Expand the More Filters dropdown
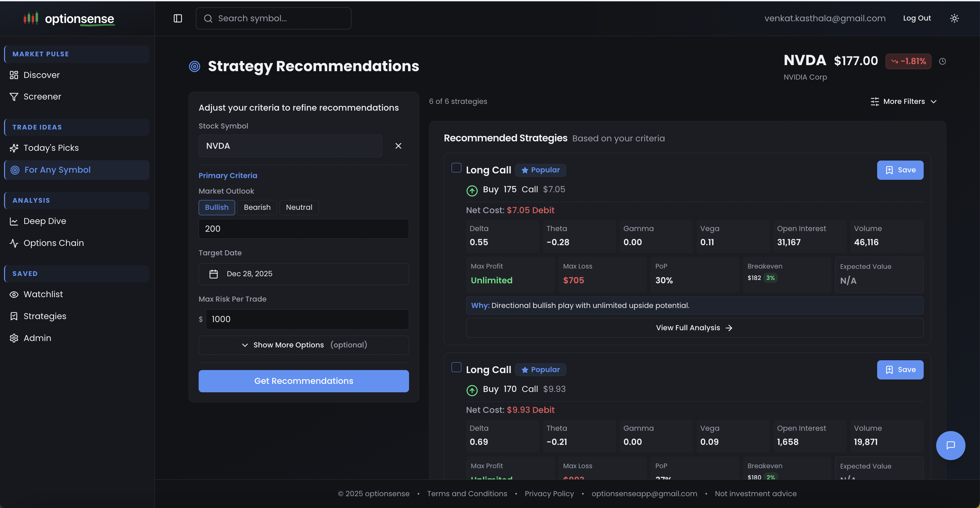Screen dimensions: 980x508 click(903, 102)
